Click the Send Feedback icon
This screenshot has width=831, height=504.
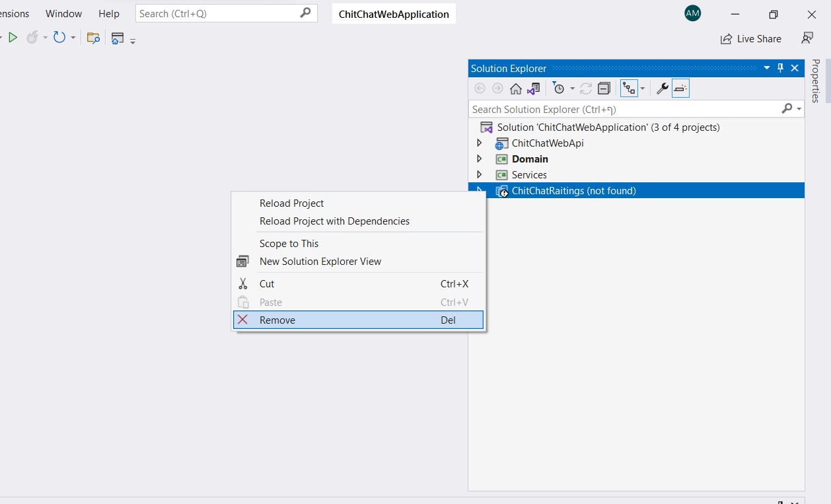(807, 38)
